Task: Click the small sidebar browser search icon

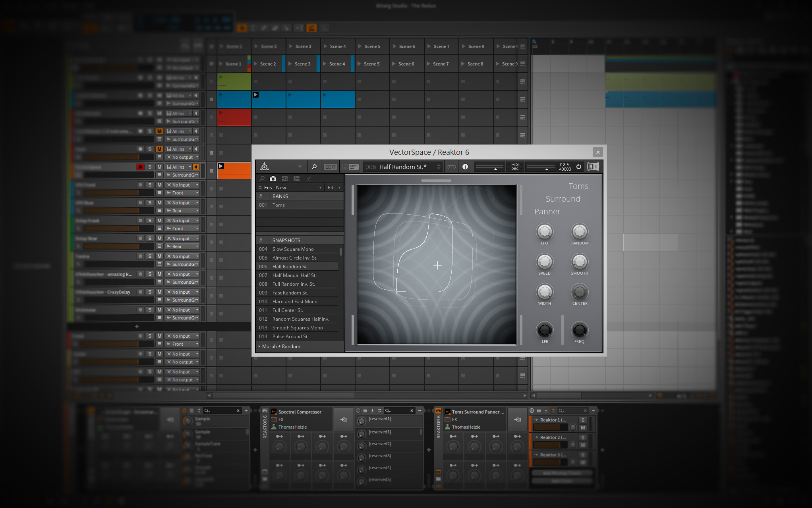Action: 262,179
